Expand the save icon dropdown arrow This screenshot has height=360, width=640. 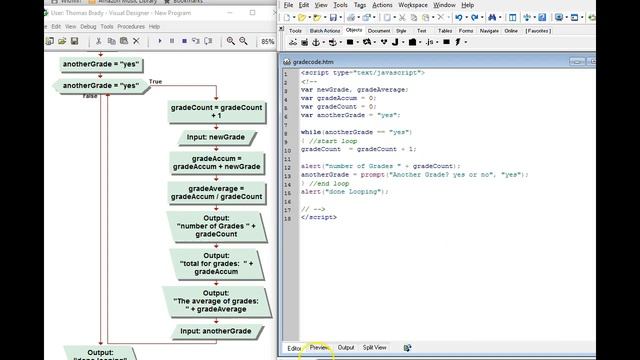click(x=341, y=18)
